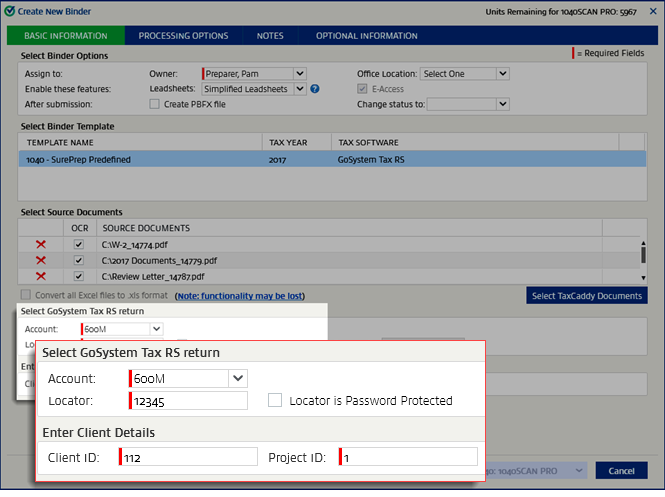Click the GoSystem Tax RS cell
This screenshot has height=497, width=665.
[x=371, y=159]
